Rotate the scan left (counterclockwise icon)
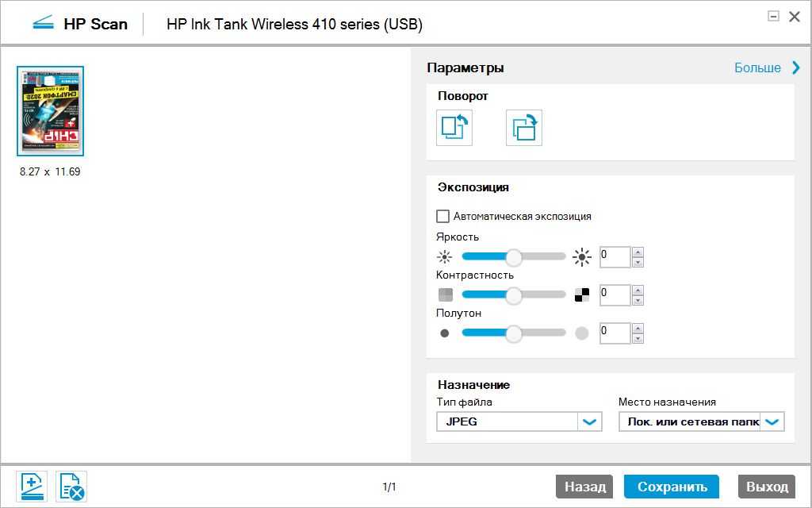 pyautogui.click(x=454, y=128)
